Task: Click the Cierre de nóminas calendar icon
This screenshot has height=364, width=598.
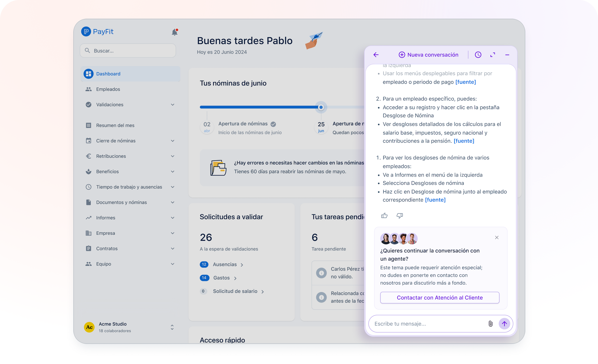Action: [89, 141]
